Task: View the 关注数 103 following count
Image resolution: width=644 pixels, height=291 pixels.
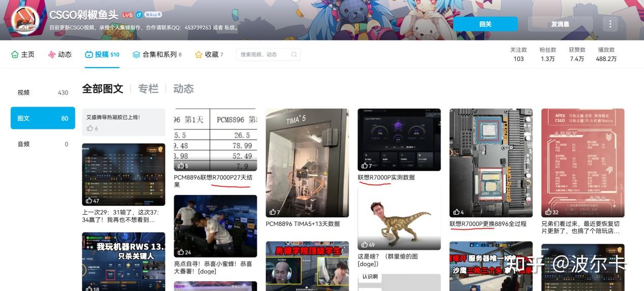Action: coord(518,54)
